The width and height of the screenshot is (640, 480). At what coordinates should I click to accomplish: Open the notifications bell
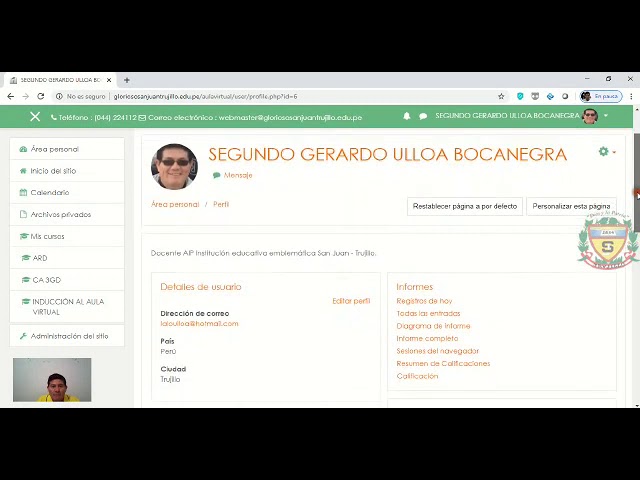coord(407,116)
